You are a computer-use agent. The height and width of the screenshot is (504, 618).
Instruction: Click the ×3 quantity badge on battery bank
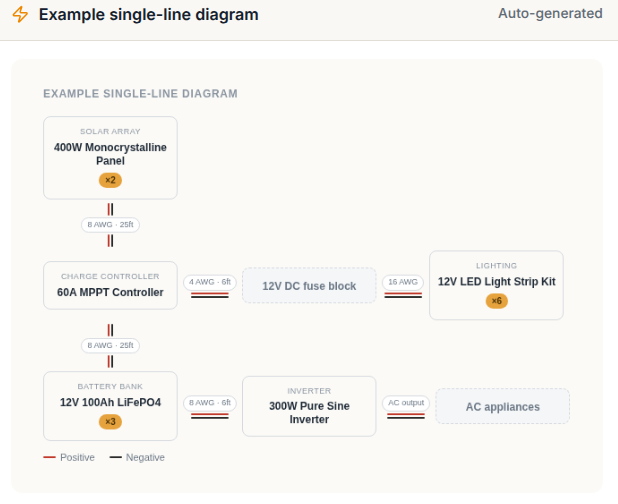tap(110, 422)
